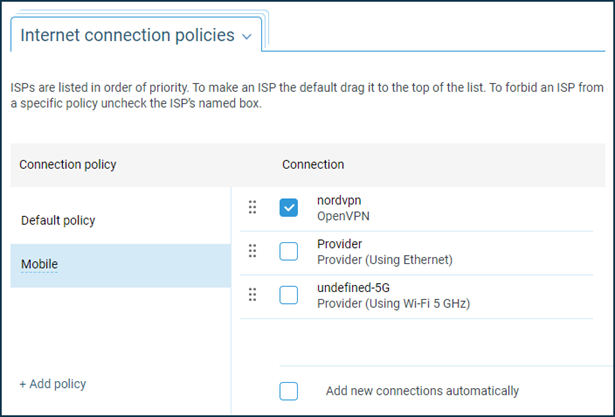Click the Add new connections automatically label

422,391
